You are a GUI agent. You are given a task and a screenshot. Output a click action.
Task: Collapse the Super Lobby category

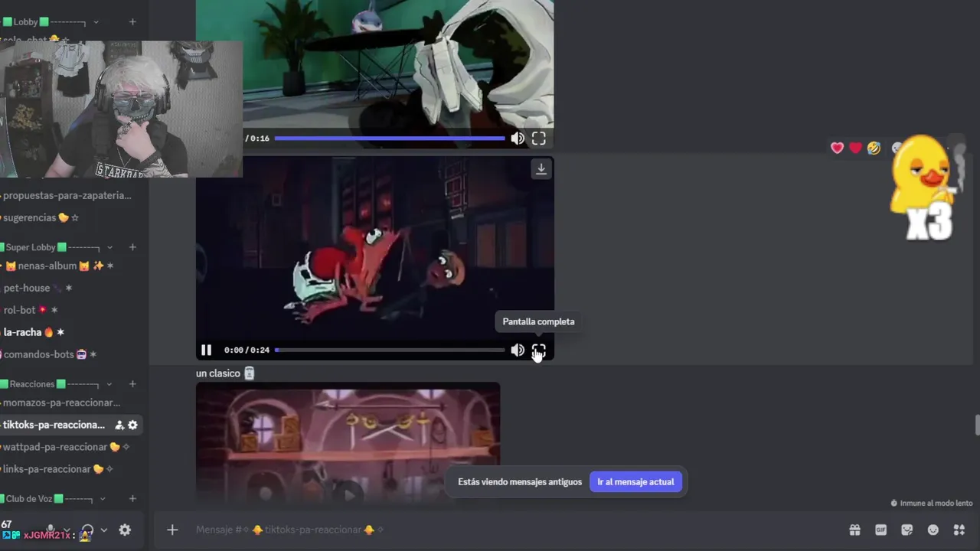[x=109, y=247]
